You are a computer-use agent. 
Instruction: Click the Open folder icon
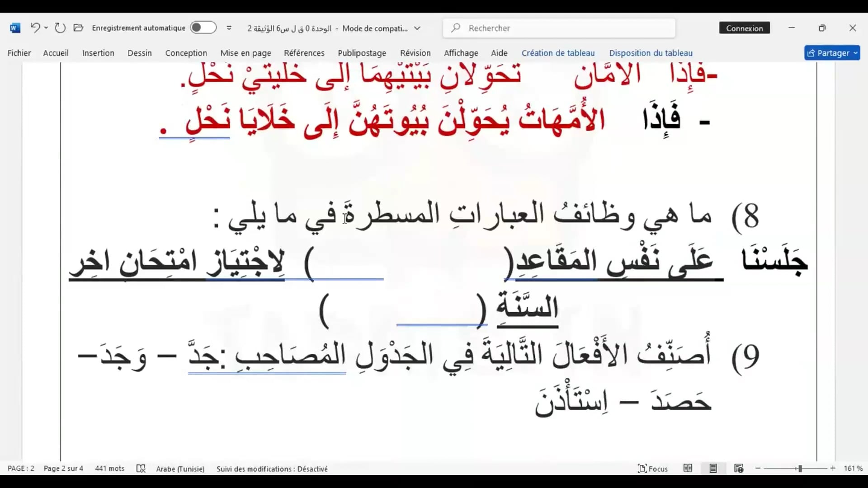[78, 28]
